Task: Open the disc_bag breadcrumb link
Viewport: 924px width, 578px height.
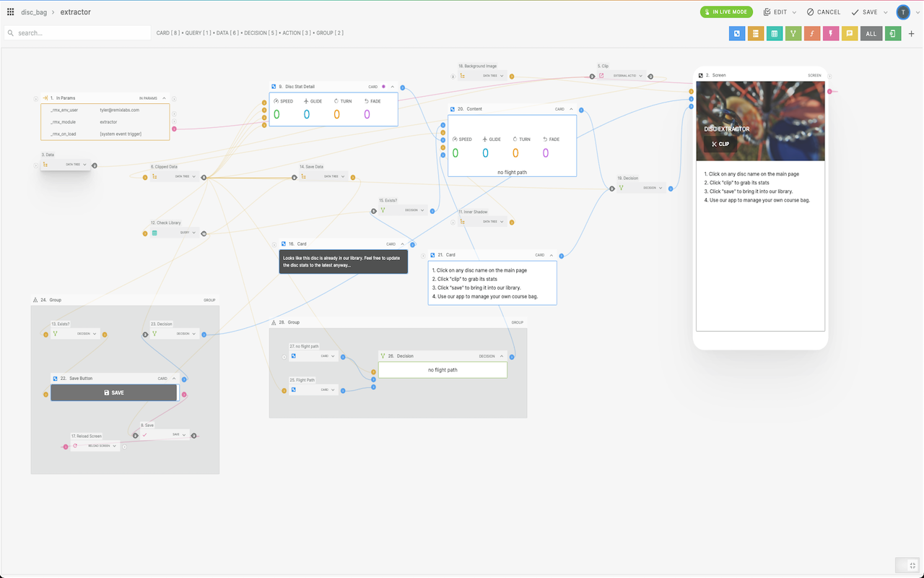Action: pos(35,12)
